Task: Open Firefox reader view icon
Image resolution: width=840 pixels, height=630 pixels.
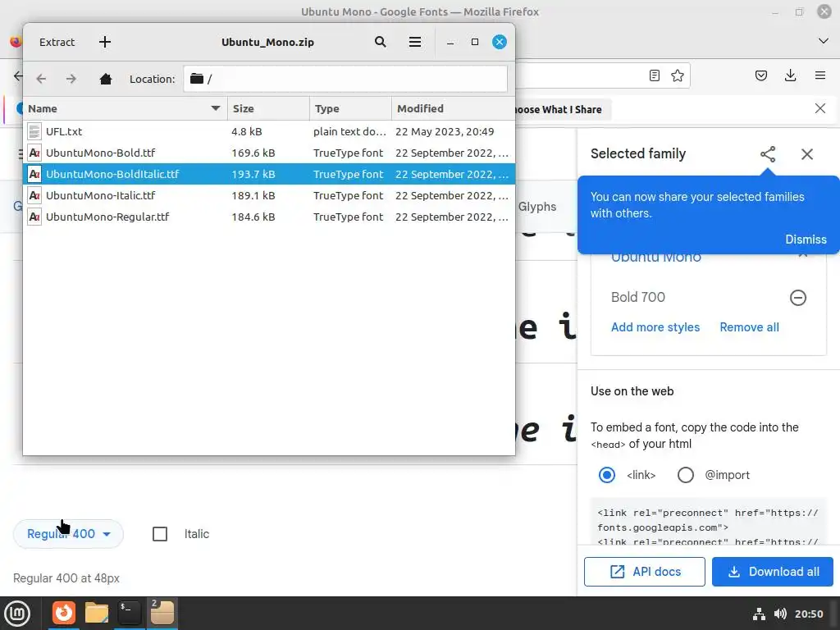Action: pyautogui.click(x=654, y=75)
